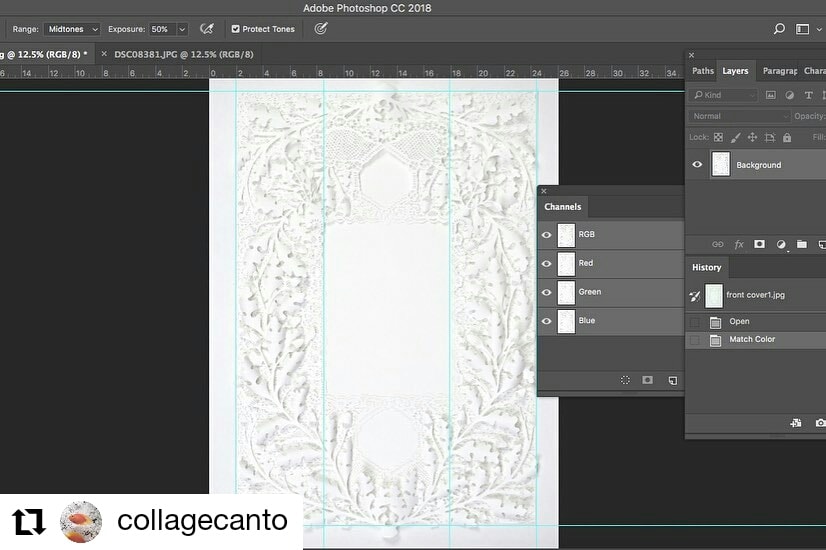Switch to the Paths tab
This screenshot has height=550, width=826.
coord(703,71)
